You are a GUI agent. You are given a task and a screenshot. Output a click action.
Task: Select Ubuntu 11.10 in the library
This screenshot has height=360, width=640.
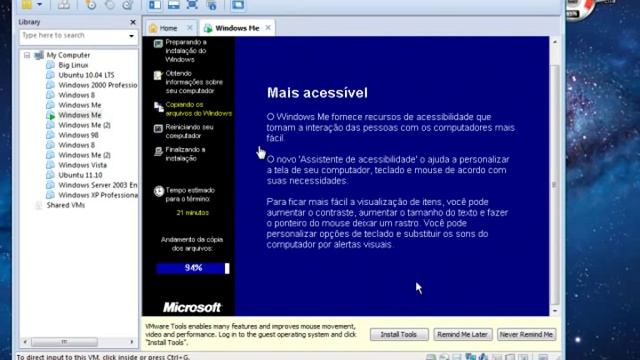[80, 175]
